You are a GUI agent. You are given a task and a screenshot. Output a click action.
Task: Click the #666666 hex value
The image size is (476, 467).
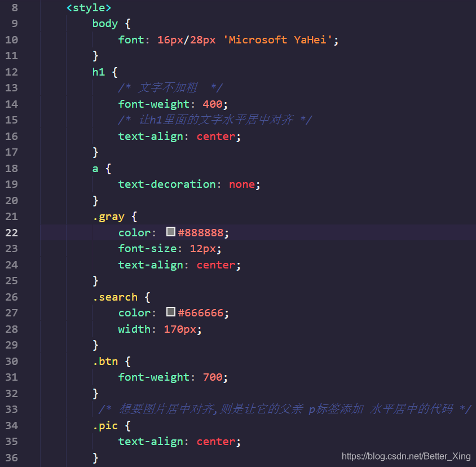pyautogui.click(x=201, y=313)
